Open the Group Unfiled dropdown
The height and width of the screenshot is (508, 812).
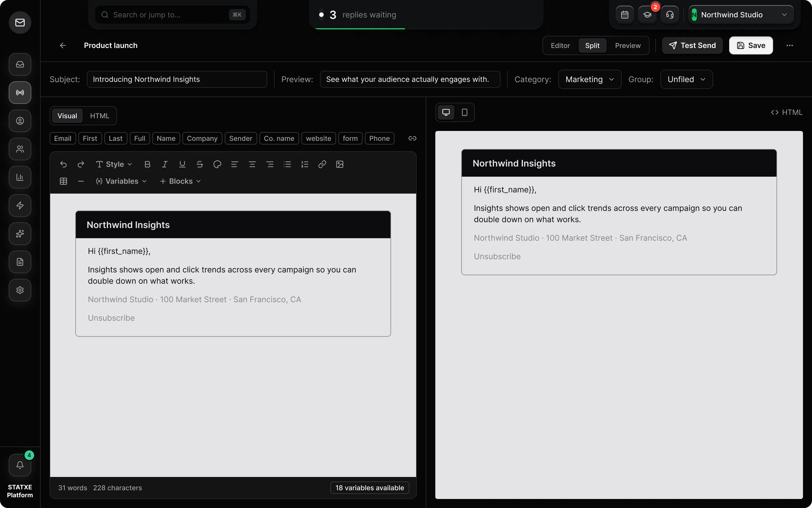point(686,80)
